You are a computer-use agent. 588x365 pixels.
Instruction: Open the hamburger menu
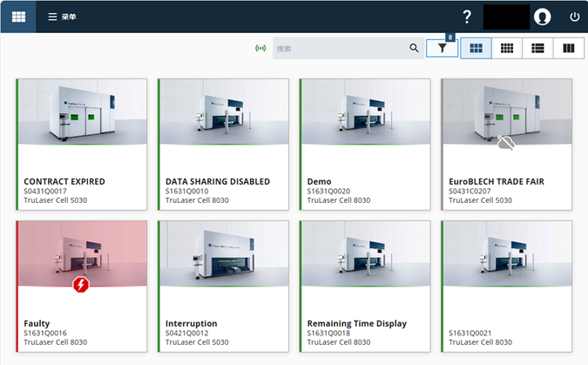pos(62,17)
